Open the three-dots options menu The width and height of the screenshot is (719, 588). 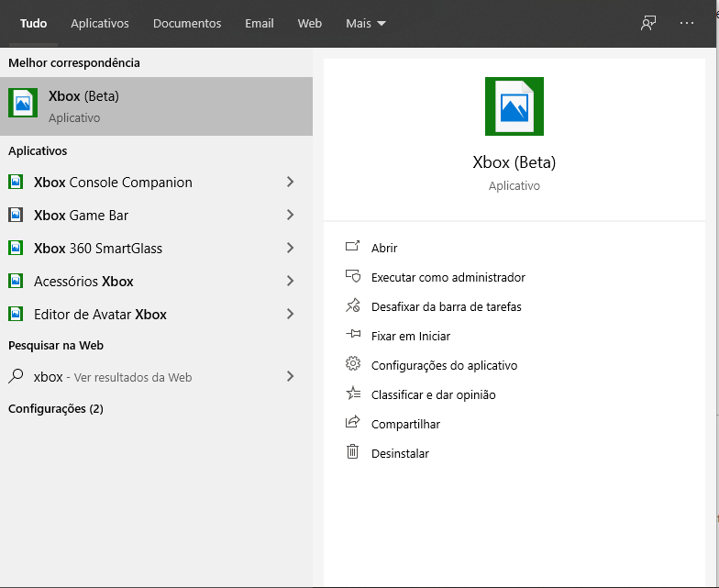tap(686, 23)
